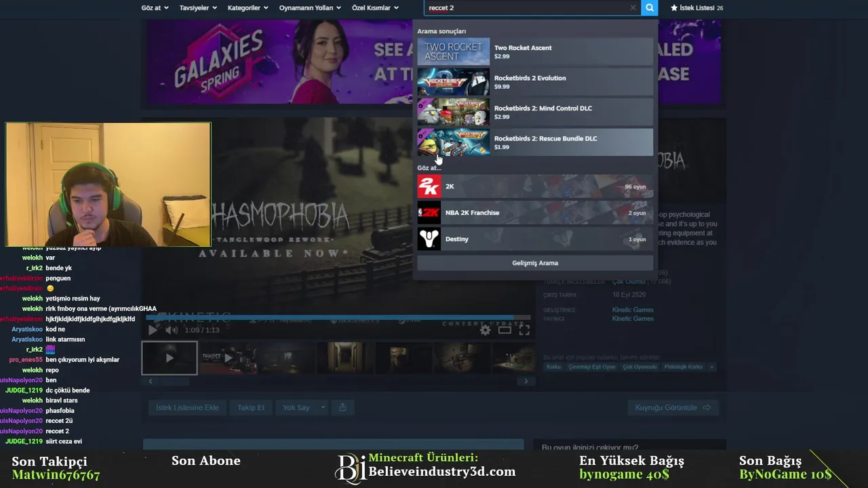This screenshot has height=488, width=868.
Task: Click the Rocketbirds 2 Evolution thumbnail image
Action: [x=453, y=82]
